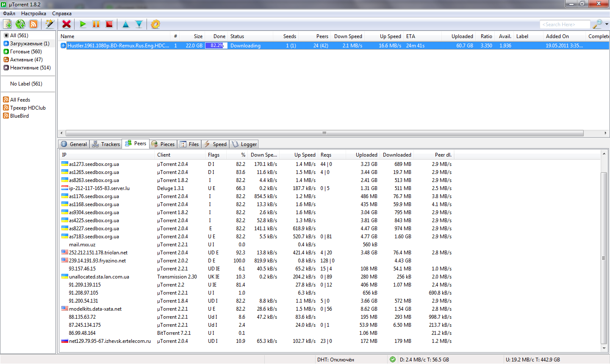610x364 pixels.
Task: Switch to the Logger tab
Action: 244,144
